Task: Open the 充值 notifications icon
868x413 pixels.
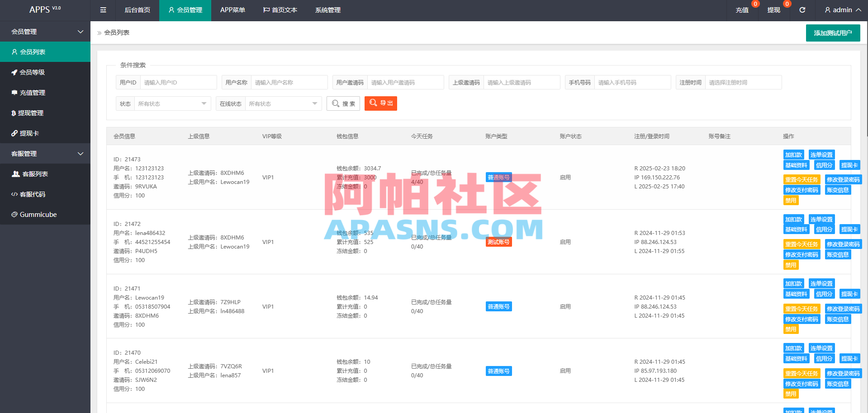Action: click(x=742, y=10)
